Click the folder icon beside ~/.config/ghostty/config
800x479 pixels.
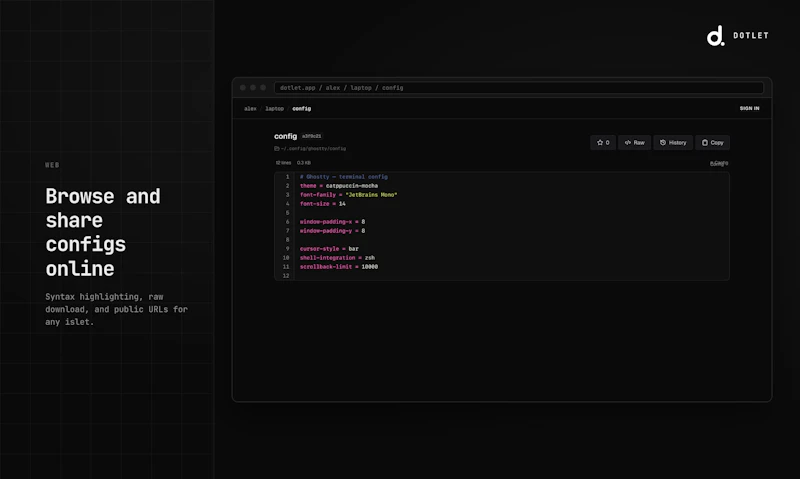point(277,148)
